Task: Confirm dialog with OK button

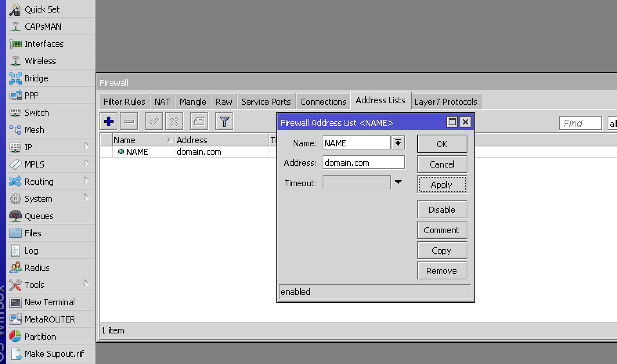Action: point(442,144)
